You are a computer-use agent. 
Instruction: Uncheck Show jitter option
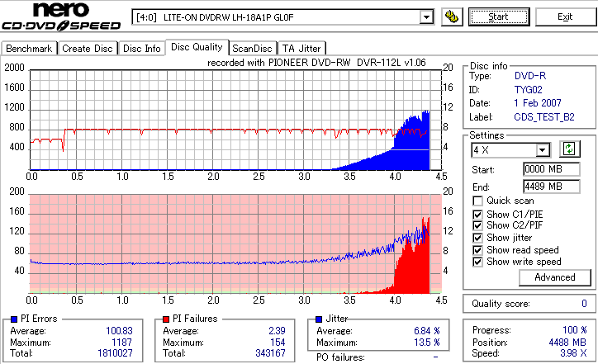pyautogui.click(x=477, y=238)
